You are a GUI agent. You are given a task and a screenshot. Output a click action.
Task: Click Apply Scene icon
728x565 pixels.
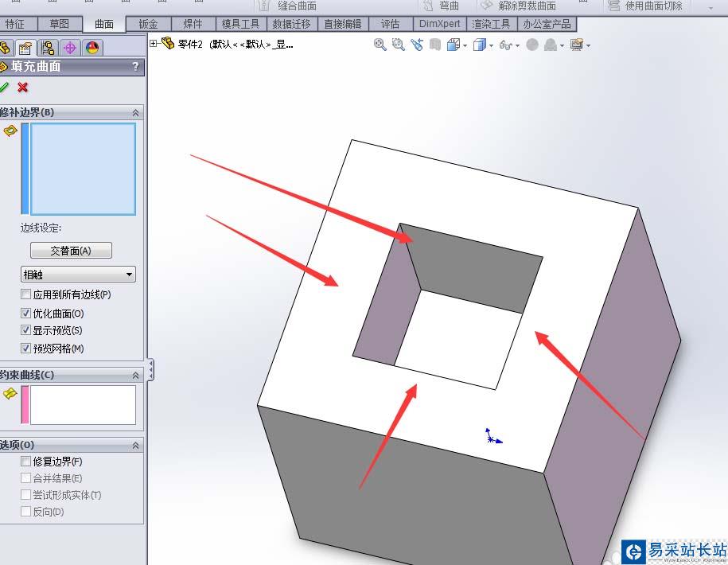(551, 45)
